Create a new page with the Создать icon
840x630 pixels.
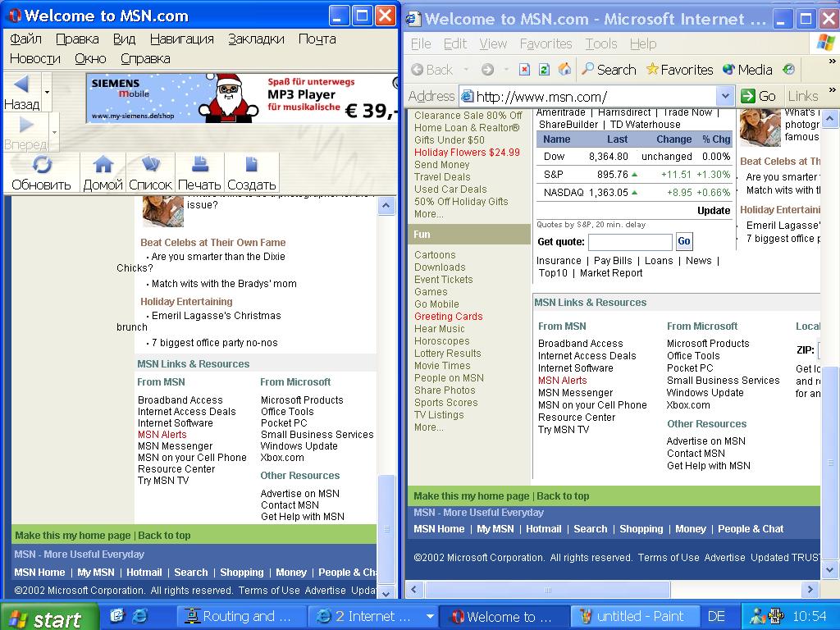click(251, 164)
